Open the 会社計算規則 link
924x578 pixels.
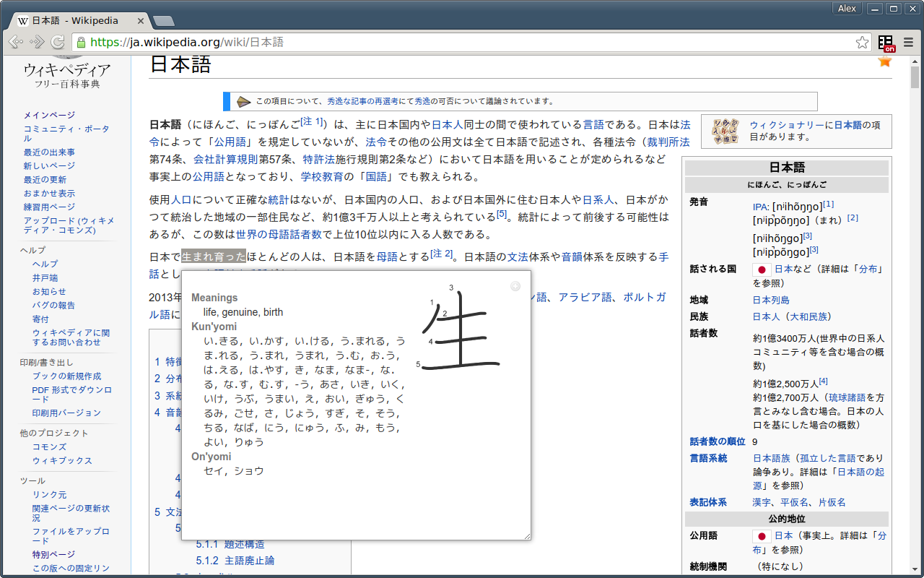tap(226, 159)
